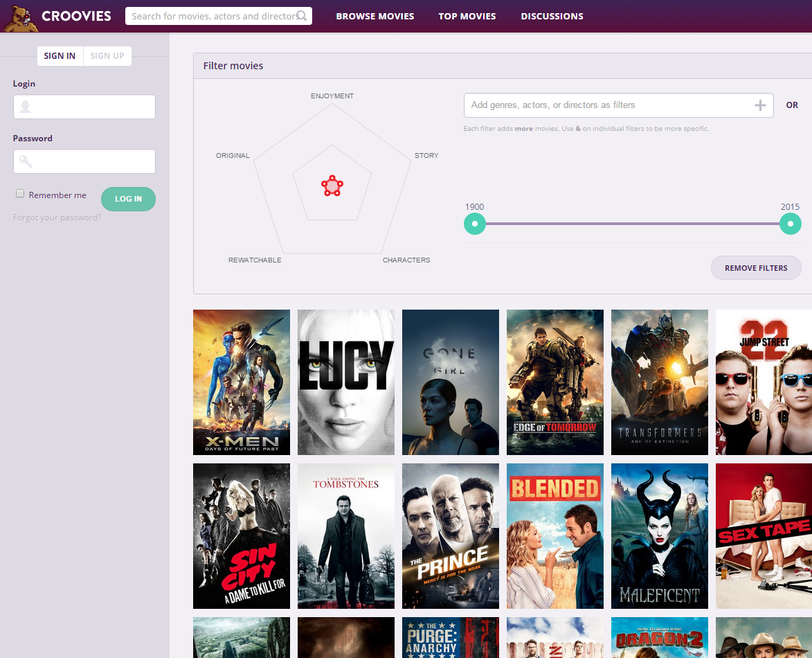
Task: Open Discussions page
Action: tap(552, 16)
